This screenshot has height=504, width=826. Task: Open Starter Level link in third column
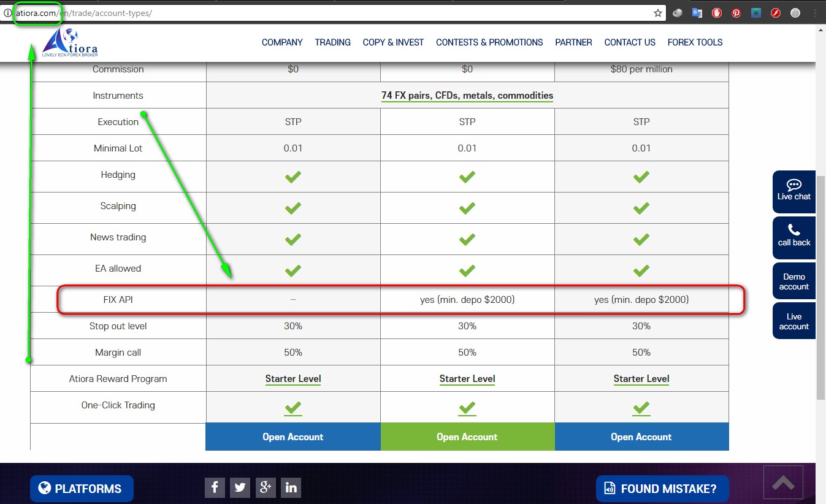point(641,379)
